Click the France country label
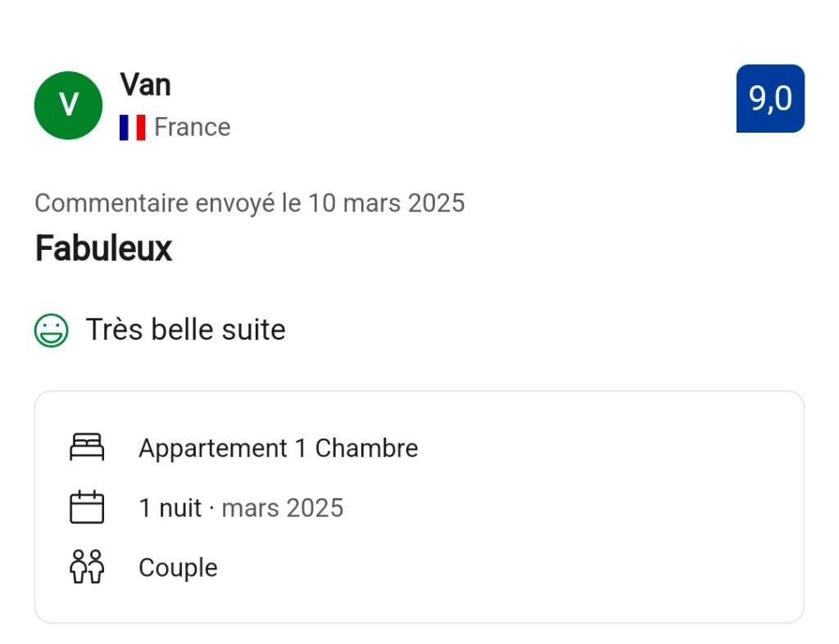This screenshot has width=839, height=644. (x=192, y=128)
